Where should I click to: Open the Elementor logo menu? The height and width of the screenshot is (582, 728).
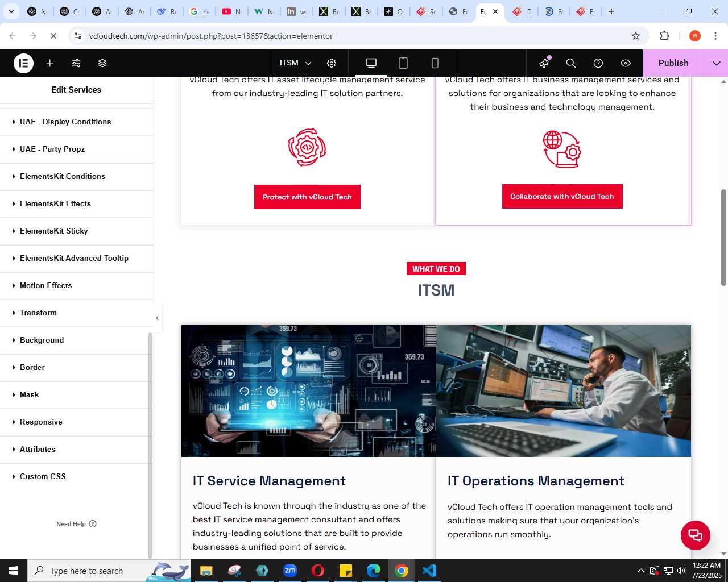tap(23, 63)
